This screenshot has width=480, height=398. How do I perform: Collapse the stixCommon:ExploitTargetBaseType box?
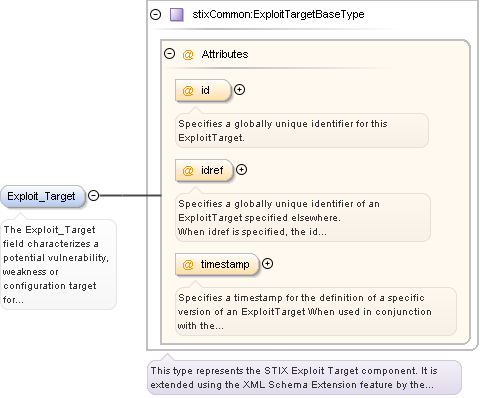point(155,15)
